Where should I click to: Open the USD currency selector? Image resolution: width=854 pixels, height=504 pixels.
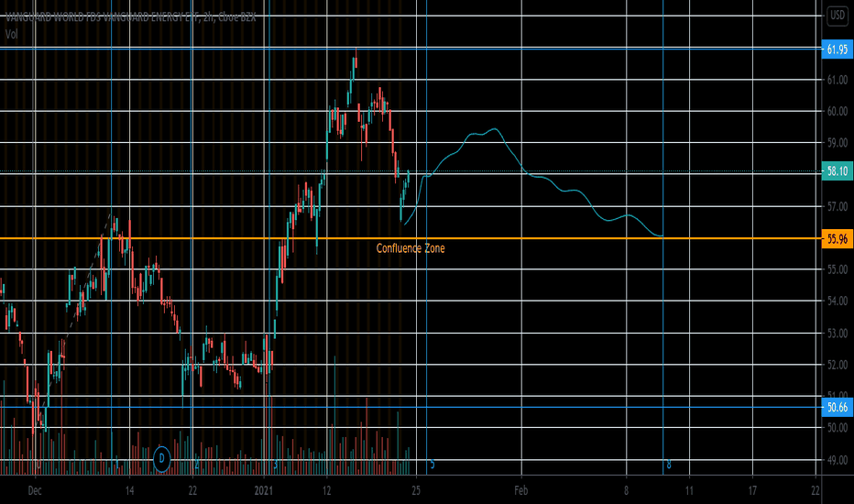coord(838,16)
